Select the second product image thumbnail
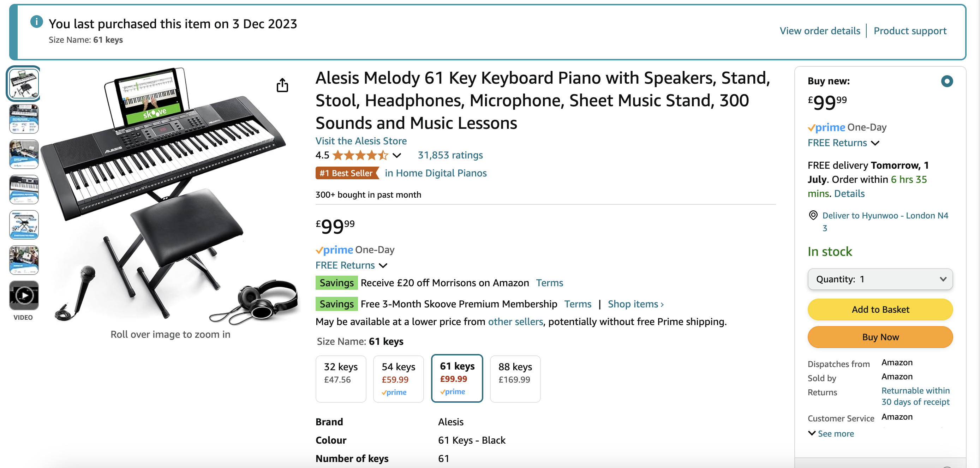The height and width of the screenshot is (468, 980). [24, 119]
